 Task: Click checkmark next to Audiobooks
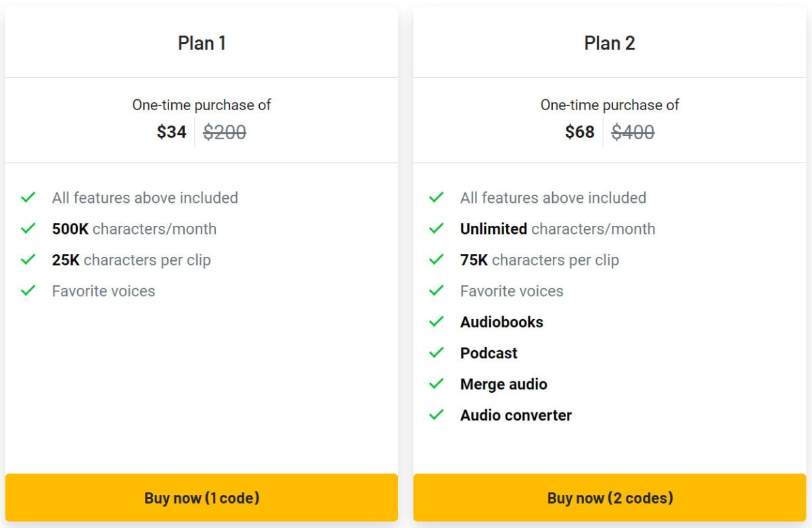(x=436, y=322)
